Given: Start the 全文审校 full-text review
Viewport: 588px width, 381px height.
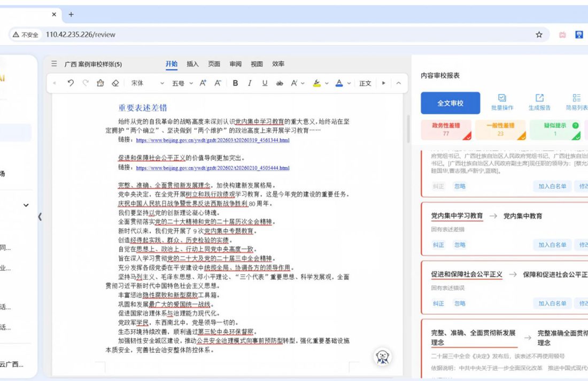Looking at the screenshot, I should [451, 103].
